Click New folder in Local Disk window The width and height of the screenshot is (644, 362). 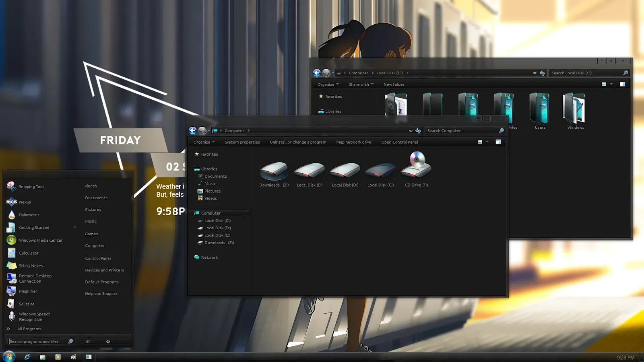pos(394,84)
